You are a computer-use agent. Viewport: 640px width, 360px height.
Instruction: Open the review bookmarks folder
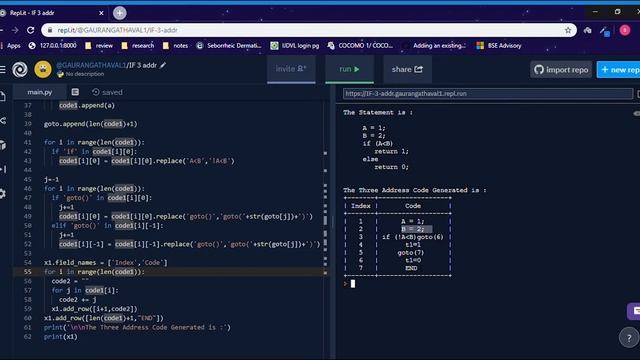pos(99,46)
